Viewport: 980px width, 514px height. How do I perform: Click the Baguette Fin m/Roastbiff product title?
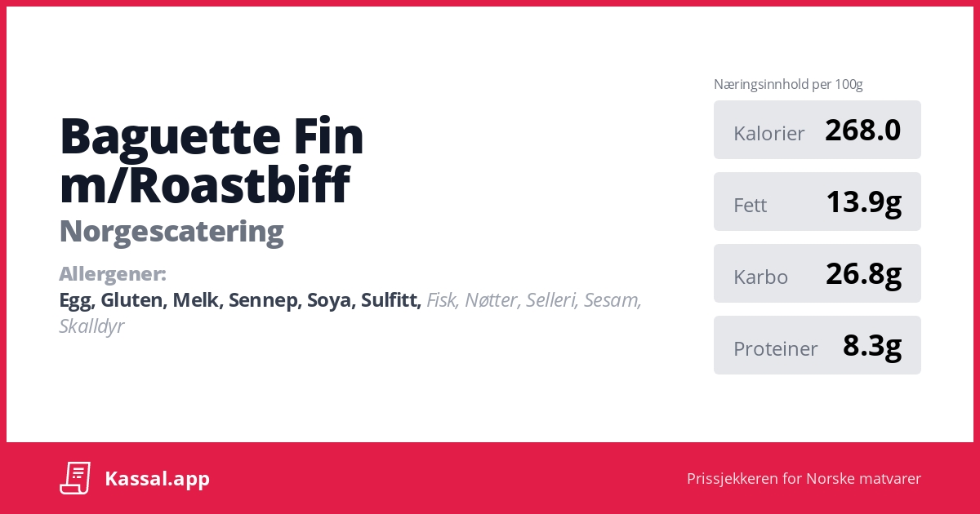click(x=212, y=160)
